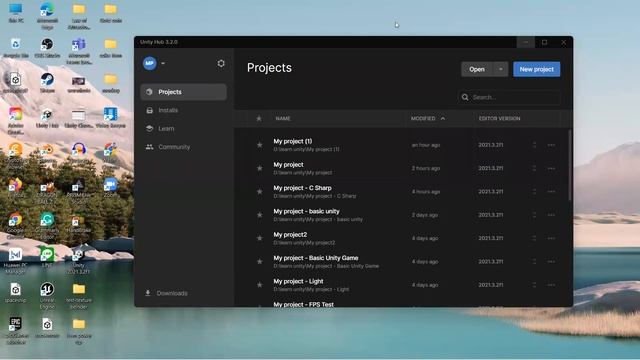Open version selector for Basic Unity Game project
Viewport: 640px width, 360px height.
[534, 261]
